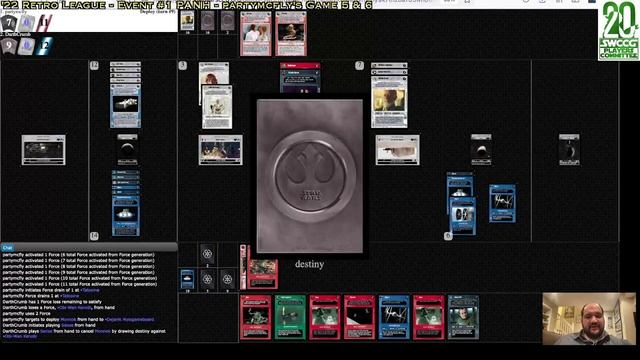
Task: Open Tatooine link in 'Force drains 1' line
Action: pos(70,296)
